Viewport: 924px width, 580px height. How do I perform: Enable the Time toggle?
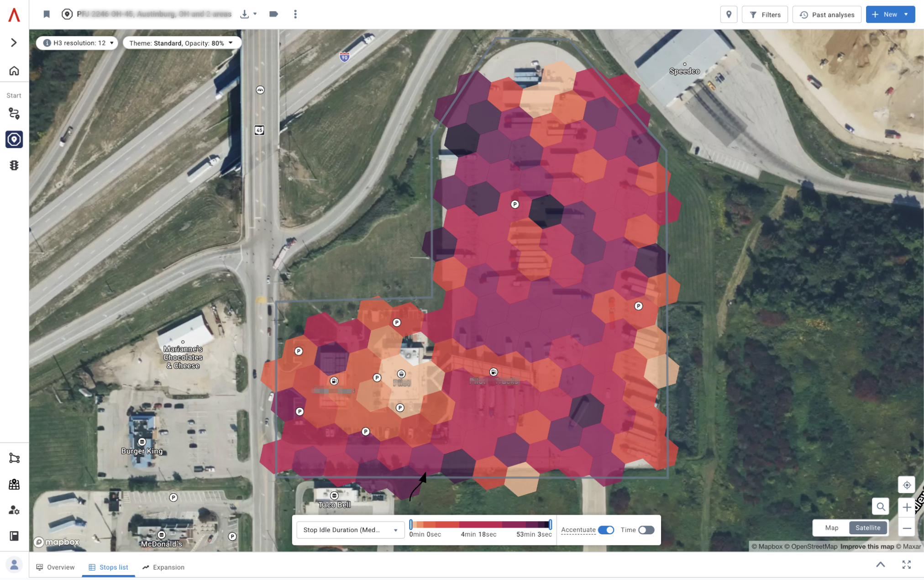coord(646,530)
